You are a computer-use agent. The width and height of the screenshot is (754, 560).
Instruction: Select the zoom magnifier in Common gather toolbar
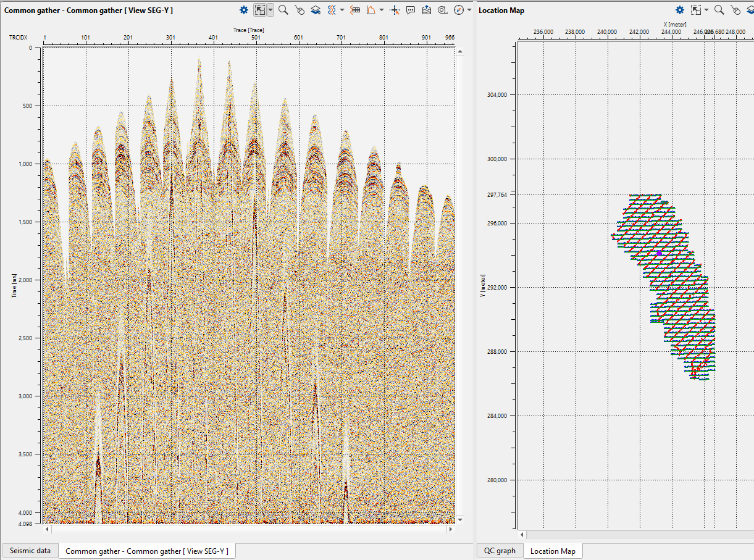(283, 10)
